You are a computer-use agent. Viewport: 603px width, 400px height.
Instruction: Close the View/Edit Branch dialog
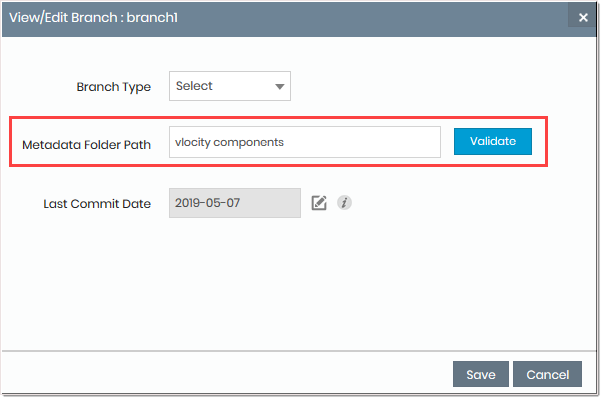pyautogui.click(x=583, y=17)
